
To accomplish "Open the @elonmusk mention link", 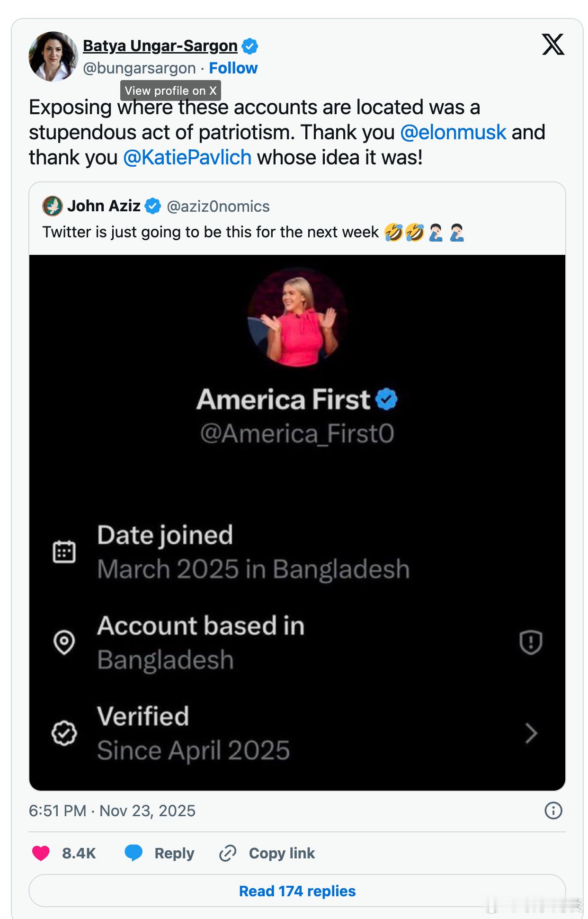I will (453, 133).
